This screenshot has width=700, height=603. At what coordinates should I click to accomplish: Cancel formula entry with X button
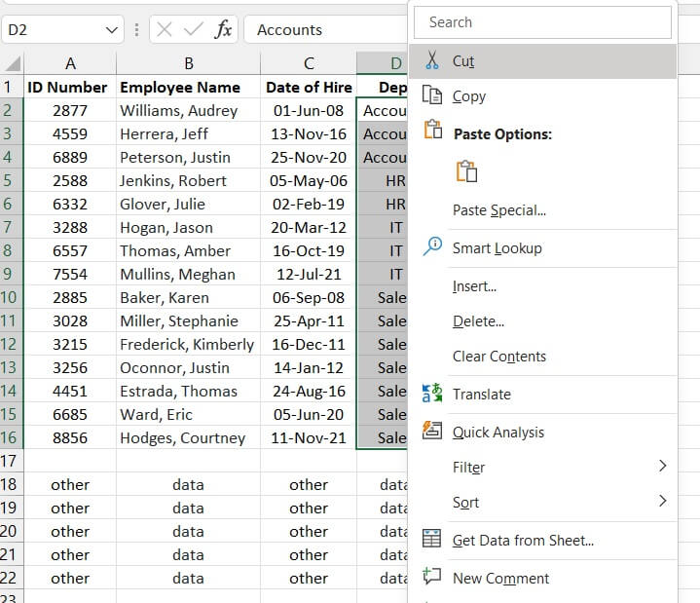coord(164,29)
